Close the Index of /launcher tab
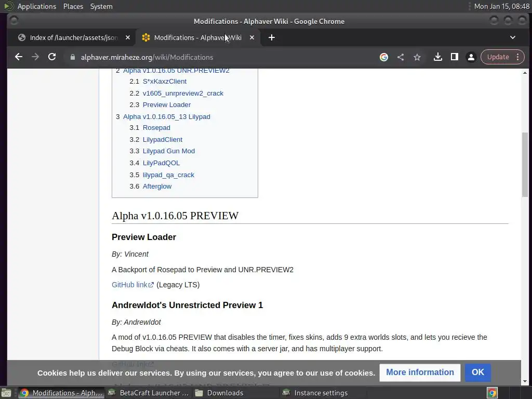This screenshot has height=399, width=532. point(128,37)
